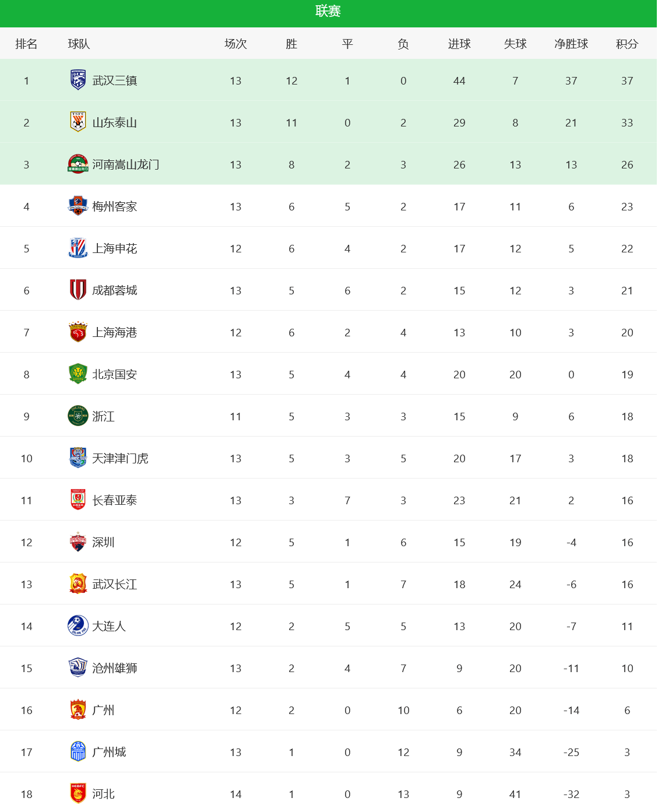Screen dimensions: 658x812
Task: Select the 联赛 tab header
Action: coord(328,11)
